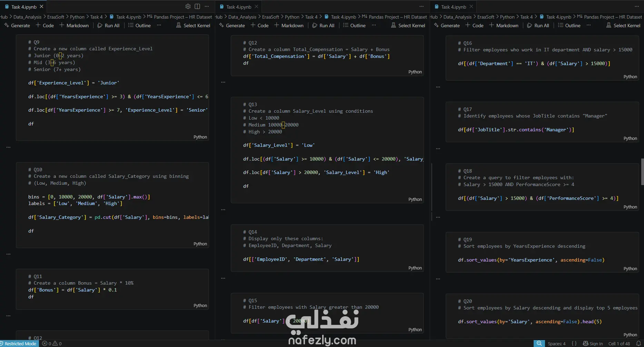Open the middle notebook toolbar overflow ellipsis
The height and width of the screenshot is (347, 644).
pos(374,25)
